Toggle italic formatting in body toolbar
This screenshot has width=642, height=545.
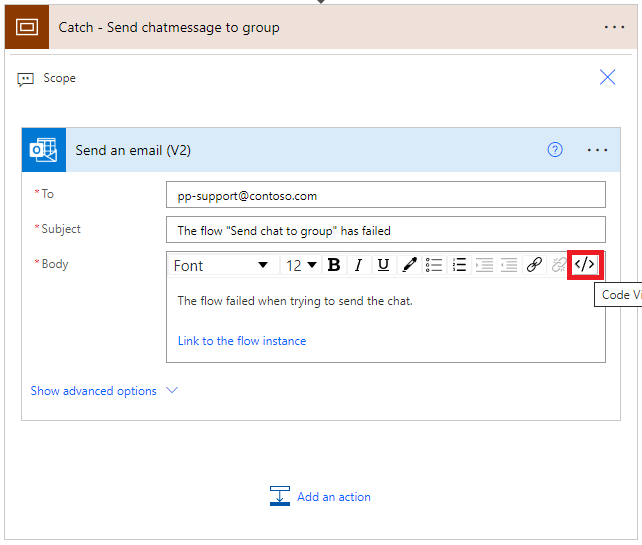pos(359,265)
